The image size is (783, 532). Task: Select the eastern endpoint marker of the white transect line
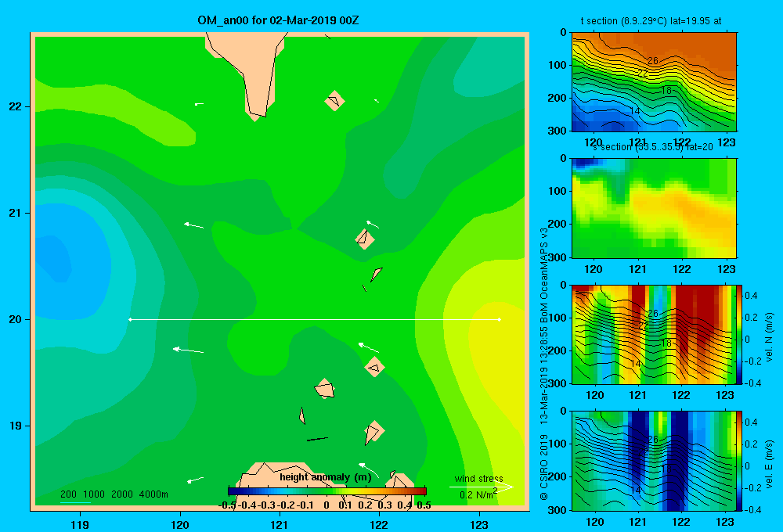click(500, 319)
